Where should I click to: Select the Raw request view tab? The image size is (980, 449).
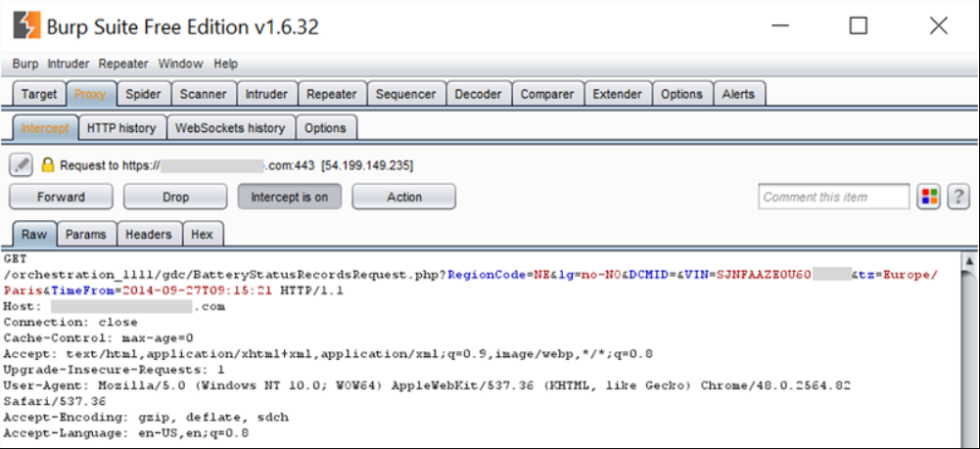pos(34,234)
